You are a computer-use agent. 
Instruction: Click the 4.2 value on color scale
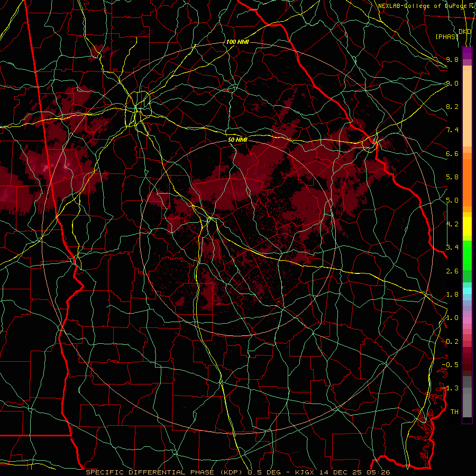(452, 224)
